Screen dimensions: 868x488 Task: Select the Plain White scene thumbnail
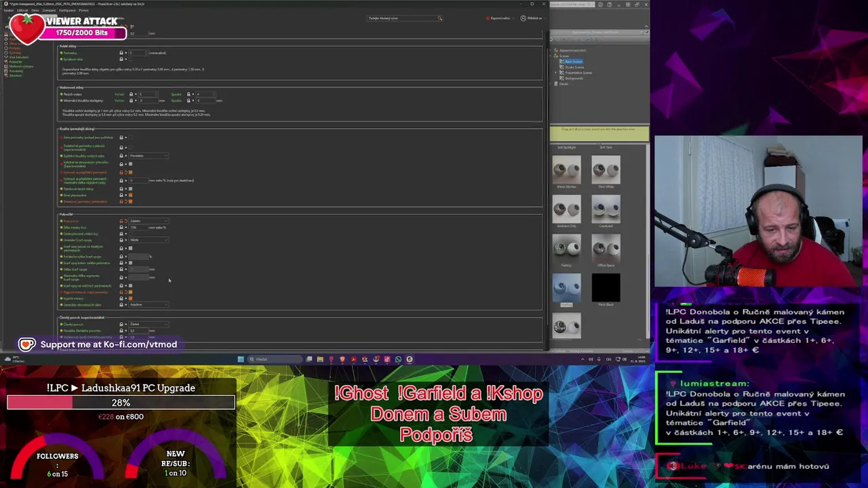point(606,169)
